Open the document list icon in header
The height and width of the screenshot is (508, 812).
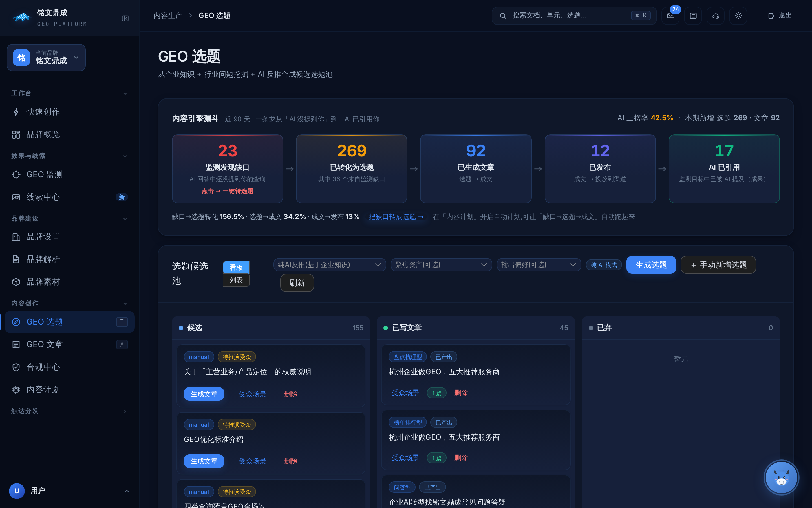[x=693, y=16]
